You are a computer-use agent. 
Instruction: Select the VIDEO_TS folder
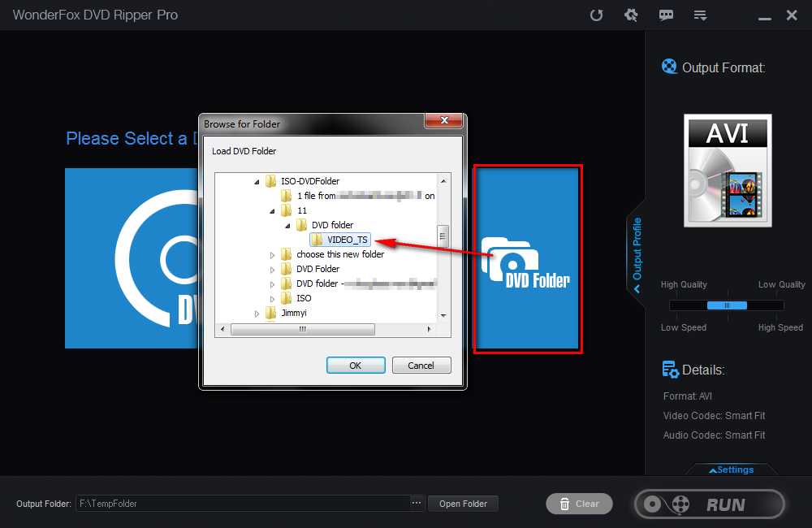(x=347, y=240)
